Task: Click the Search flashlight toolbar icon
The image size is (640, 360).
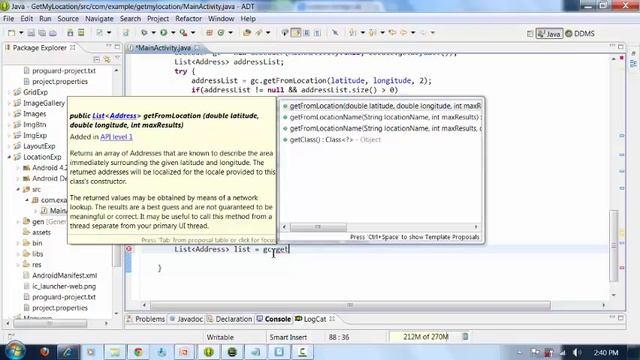Action: click(259, 33)
